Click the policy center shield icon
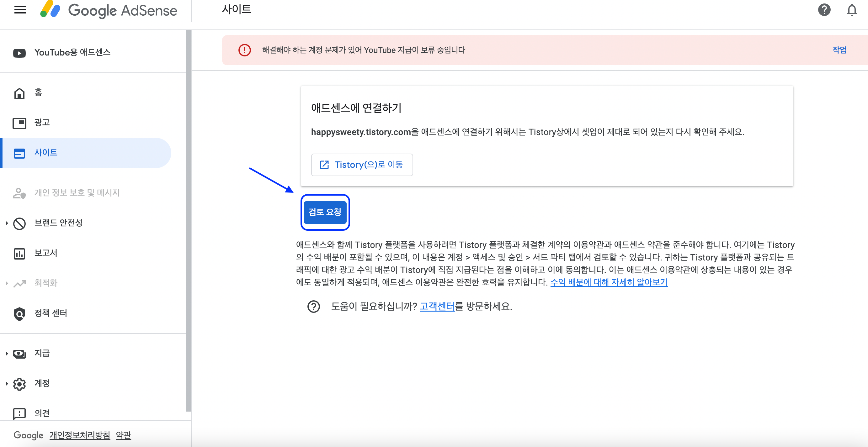Image resolution: width=868 pixels, height=447 pixels. [x=19, y=314]
